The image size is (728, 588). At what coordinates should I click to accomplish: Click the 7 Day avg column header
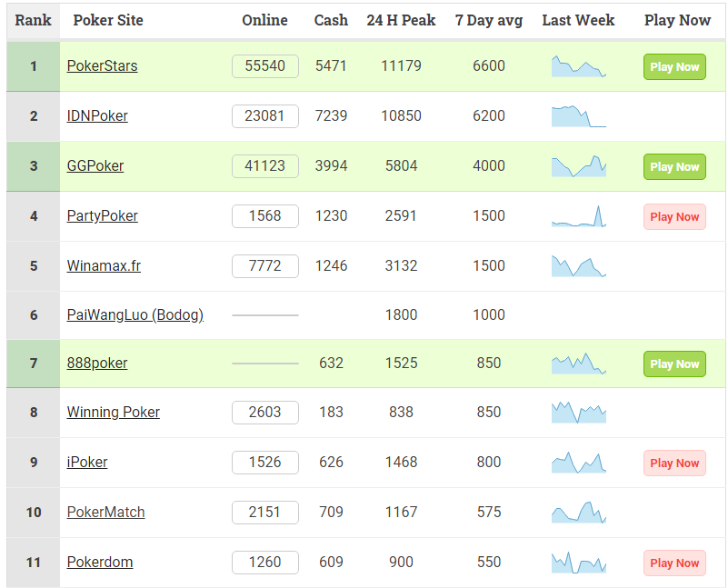coord(488,20)
